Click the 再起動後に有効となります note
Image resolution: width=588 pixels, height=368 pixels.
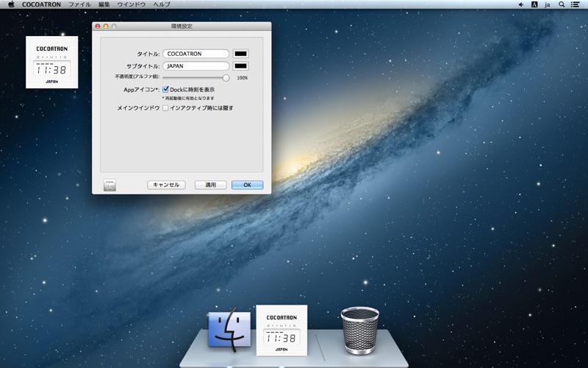pyautogui.click(x=188, y=98)
